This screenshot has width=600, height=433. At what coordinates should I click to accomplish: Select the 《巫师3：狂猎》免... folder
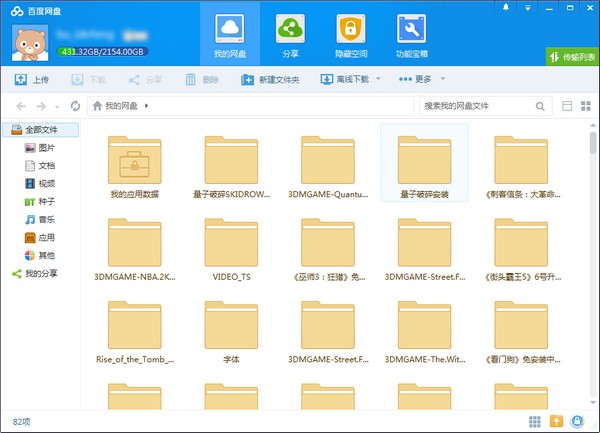pos(328,249)
